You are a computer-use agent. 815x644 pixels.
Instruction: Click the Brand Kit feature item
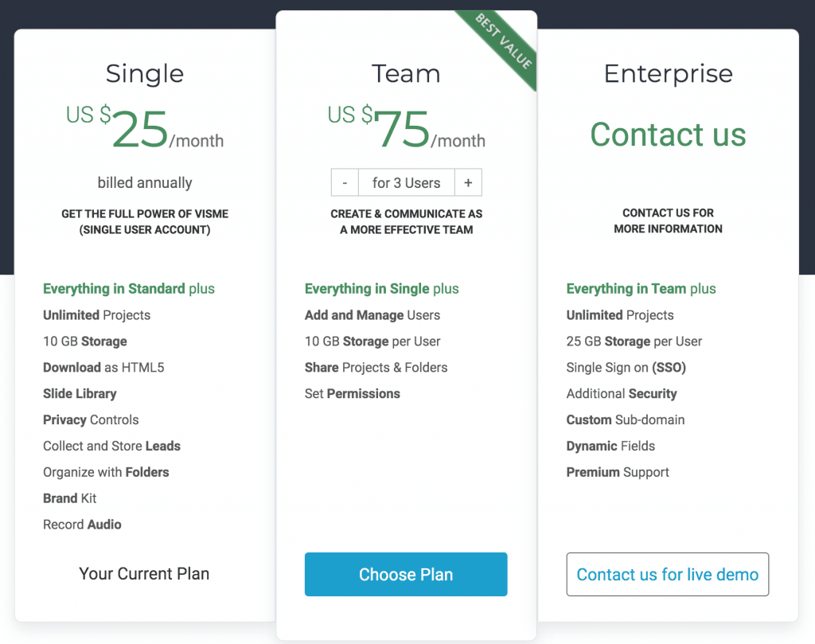click(70, 498)
